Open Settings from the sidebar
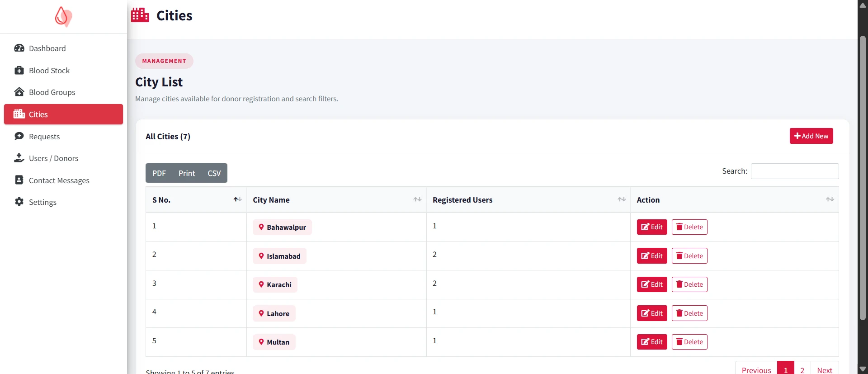This screenshot has width=868, height=374. (63, 202)
